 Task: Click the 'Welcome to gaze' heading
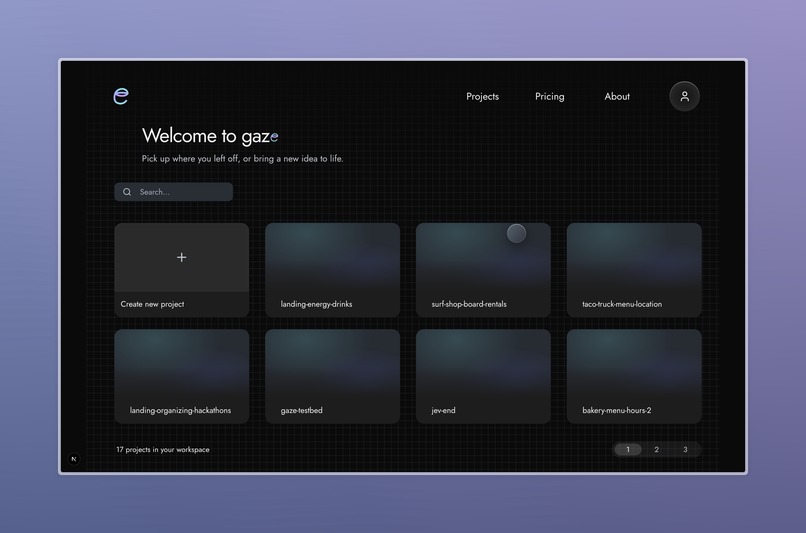point(210,136)
